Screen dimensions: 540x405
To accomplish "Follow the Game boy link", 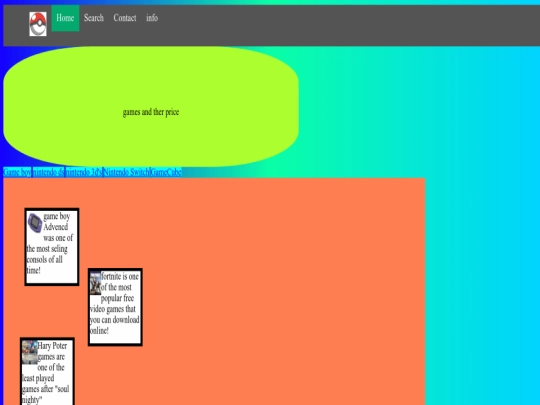I will [x=17, y=172].
